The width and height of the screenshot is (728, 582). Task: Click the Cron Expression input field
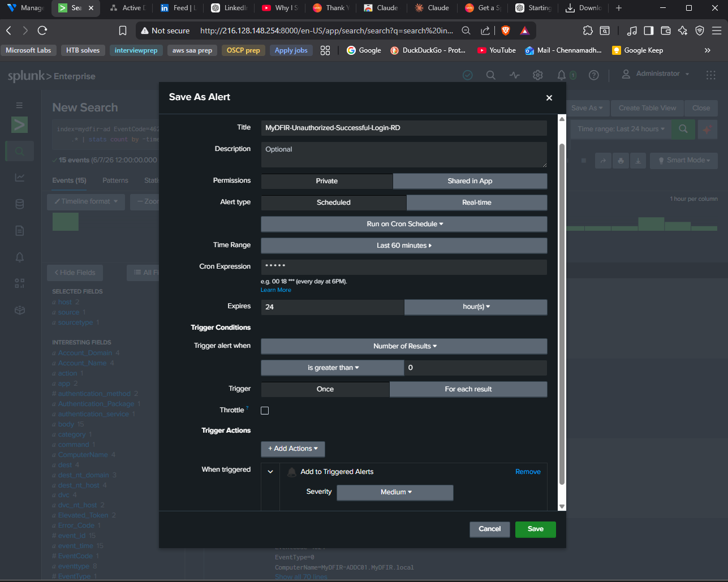(x=404, y=267)
